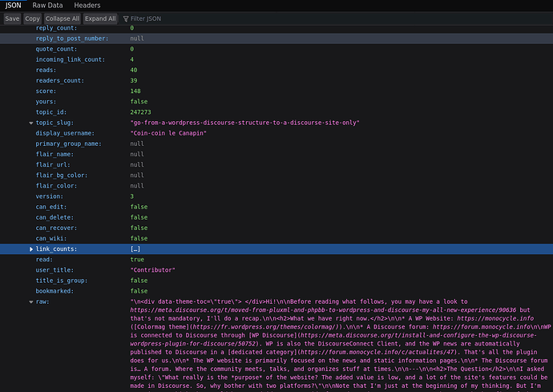Click Collapse All button
The image size is (553, 392).
(63, 18)
